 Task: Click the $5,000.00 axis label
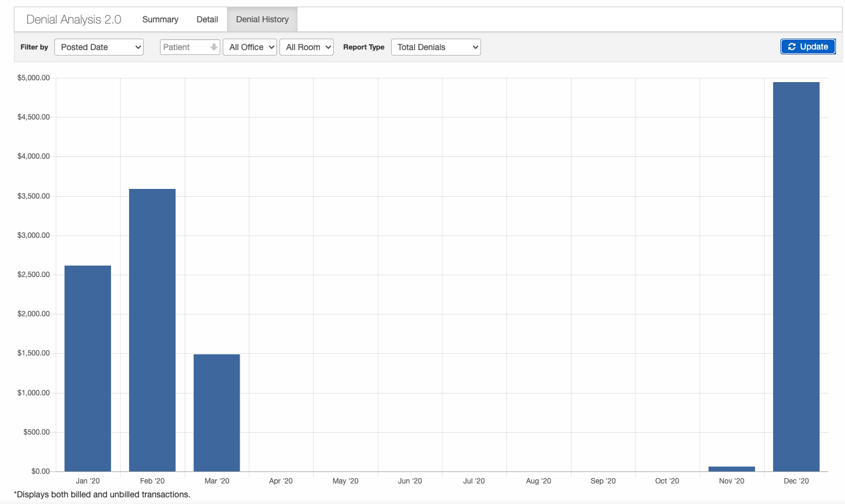34,78
